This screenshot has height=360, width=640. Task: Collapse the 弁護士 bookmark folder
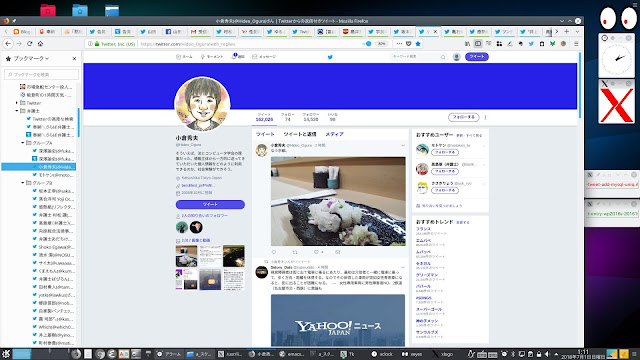[17, 111]
